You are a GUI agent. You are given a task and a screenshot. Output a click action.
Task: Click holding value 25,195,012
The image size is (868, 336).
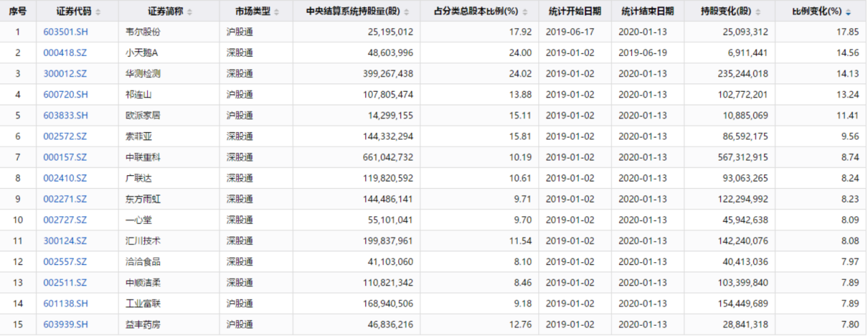(x=390, y=32)
